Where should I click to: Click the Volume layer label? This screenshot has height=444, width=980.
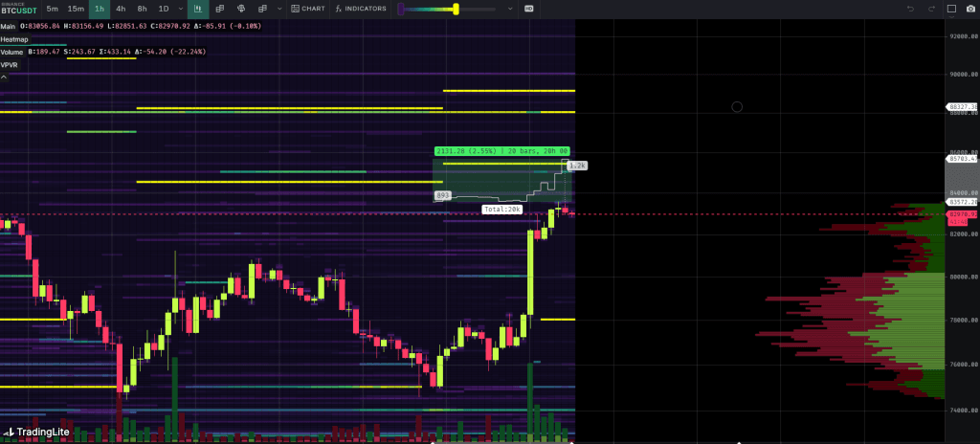12,51
